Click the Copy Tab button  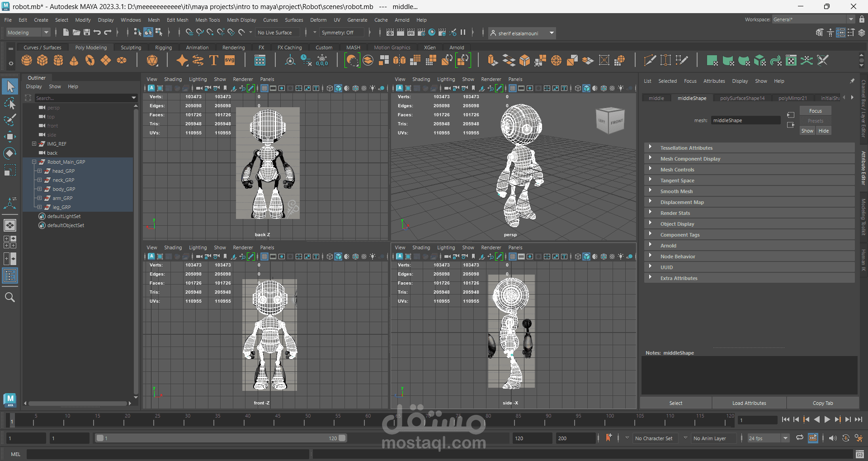point(823,403)
